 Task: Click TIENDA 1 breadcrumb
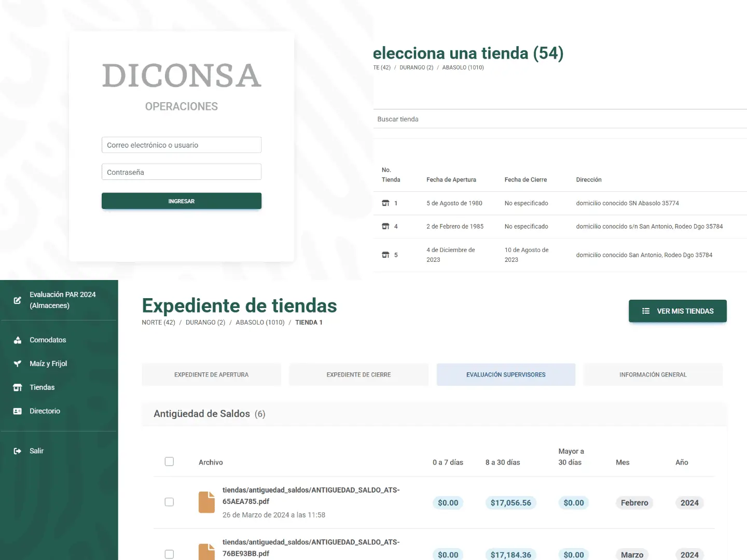point(309,323)
